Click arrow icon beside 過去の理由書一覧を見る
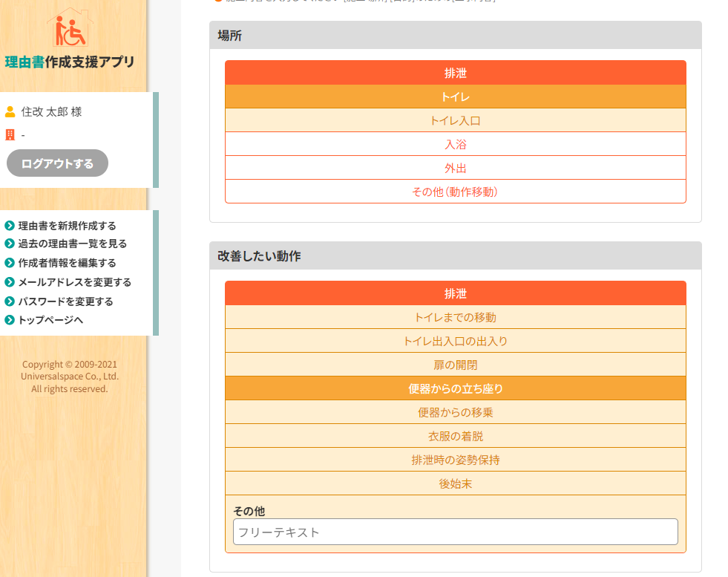 (10, 244)
